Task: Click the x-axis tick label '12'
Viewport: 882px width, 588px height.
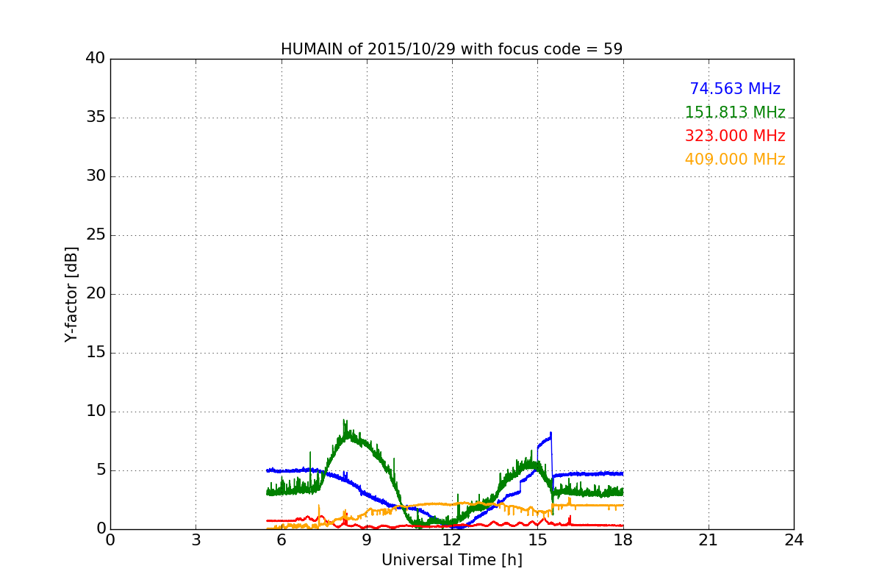Action: [x=452, y=540]
